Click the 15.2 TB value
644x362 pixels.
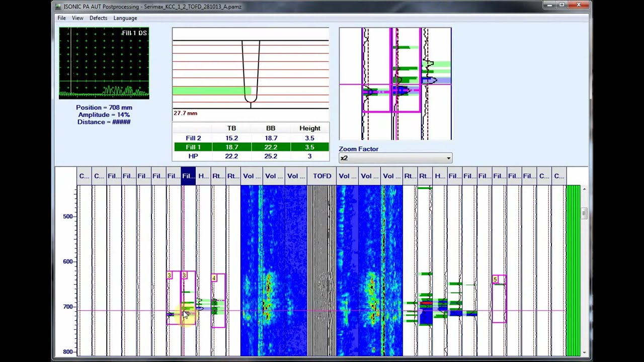click(x=231, y=138)
